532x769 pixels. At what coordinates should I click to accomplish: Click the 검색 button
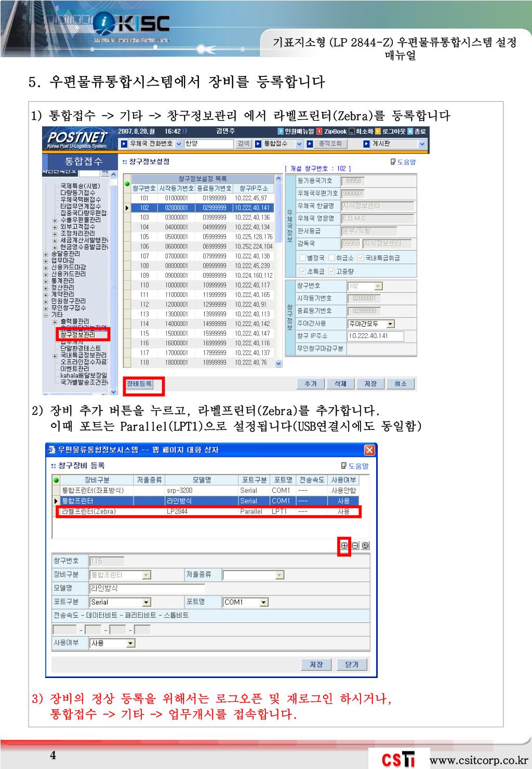(244, 144)
